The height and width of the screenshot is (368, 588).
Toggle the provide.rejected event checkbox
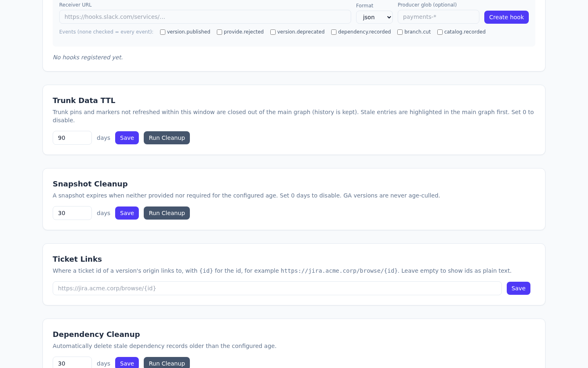220,32
